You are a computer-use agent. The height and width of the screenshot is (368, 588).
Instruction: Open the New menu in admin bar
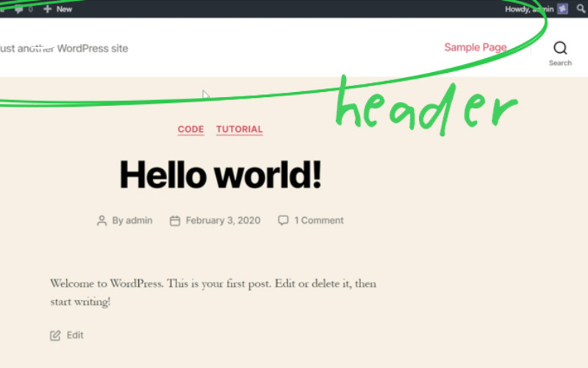tap(57, 9)
